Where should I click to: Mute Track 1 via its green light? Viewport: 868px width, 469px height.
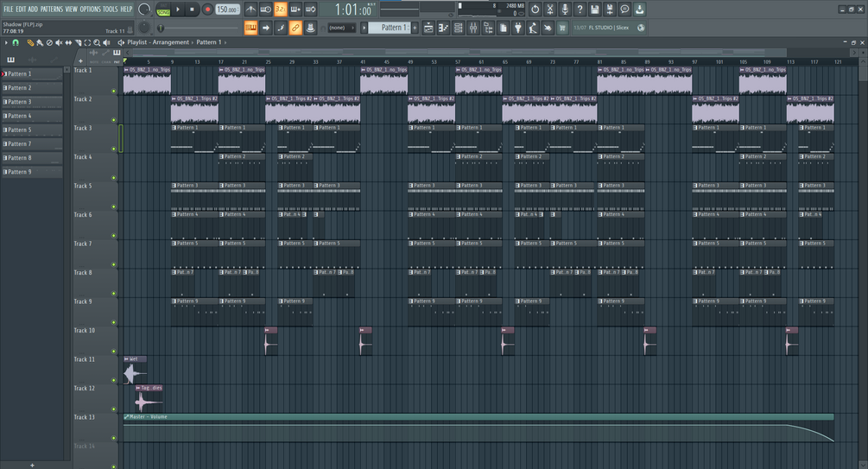(x=114, y=91)
